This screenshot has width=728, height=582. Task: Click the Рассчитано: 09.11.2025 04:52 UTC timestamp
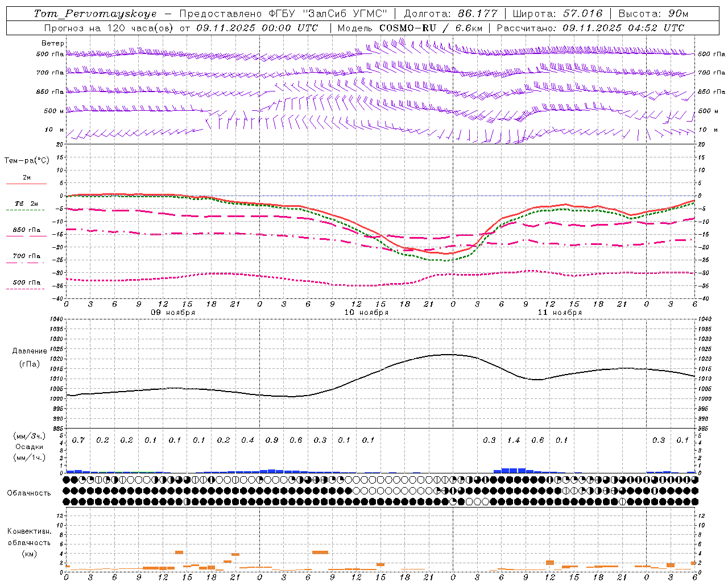tap(590, 28)
